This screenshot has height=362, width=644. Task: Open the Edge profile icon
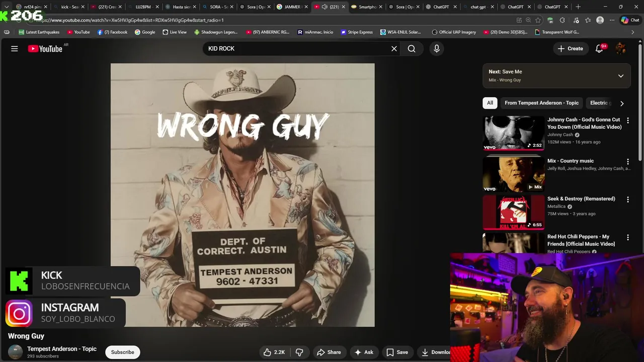(x=600, y=20)
